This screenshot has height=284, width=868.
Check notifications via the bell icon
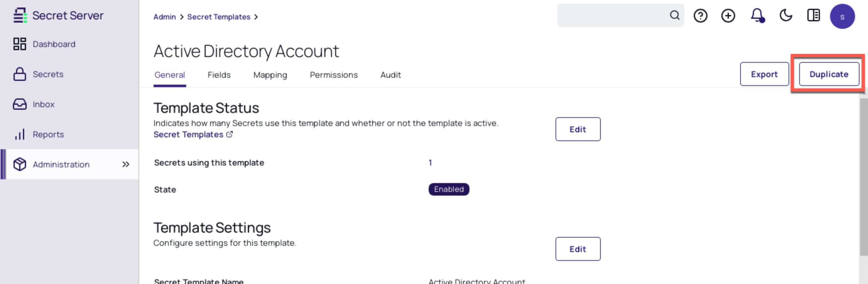[x=757, y=15]
